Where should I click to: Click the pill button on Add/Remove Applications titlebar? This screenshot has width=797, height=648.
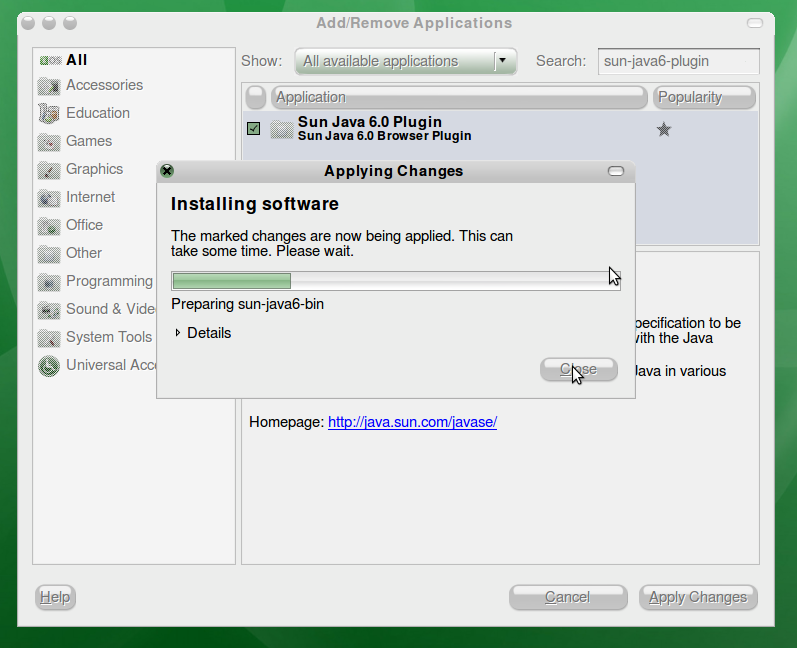click(755, 23)
